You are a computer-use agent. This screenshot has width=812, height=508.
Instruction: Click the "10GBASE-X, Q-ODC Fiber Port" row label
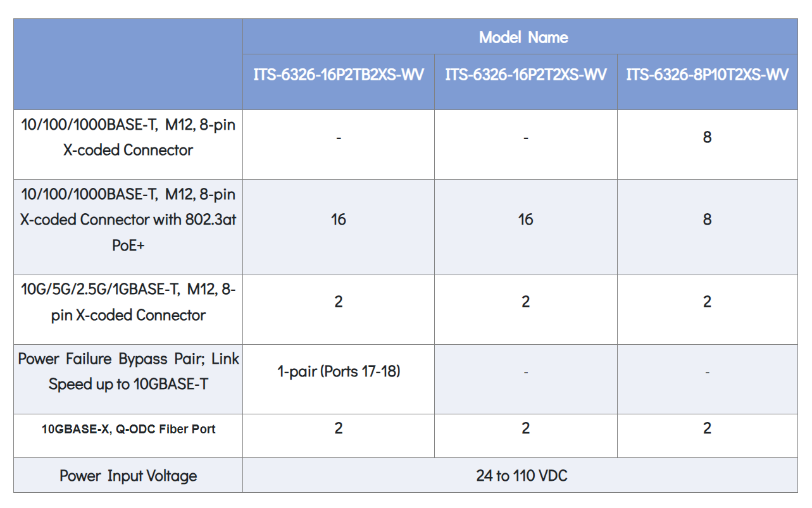click(128, 429)
